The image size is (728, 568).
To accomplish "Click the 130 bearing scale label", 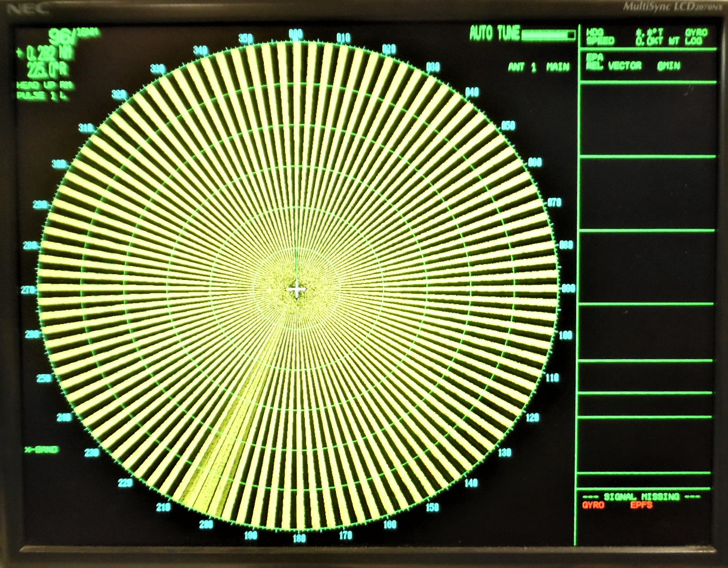I will pyautogui.click(x=504, y=452).
